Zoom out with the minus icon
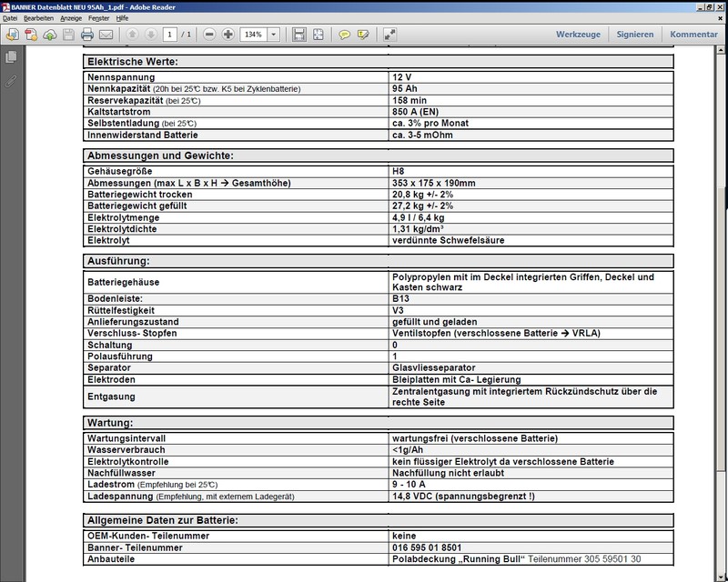This screenshot has height=582, width=728. tap(210, 35)
